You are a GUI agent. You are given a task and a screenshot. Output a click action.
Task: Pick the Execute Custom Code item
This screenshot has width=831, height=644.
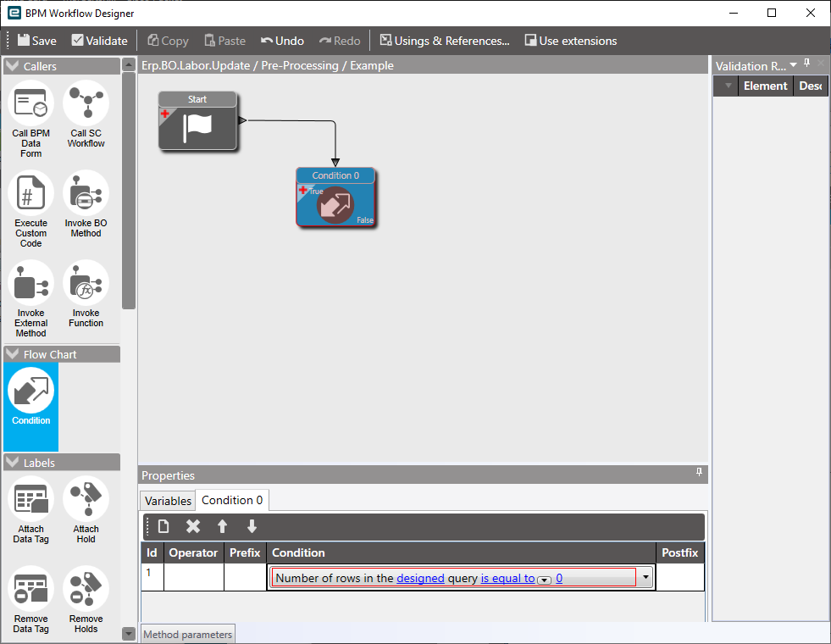point(30,209)
